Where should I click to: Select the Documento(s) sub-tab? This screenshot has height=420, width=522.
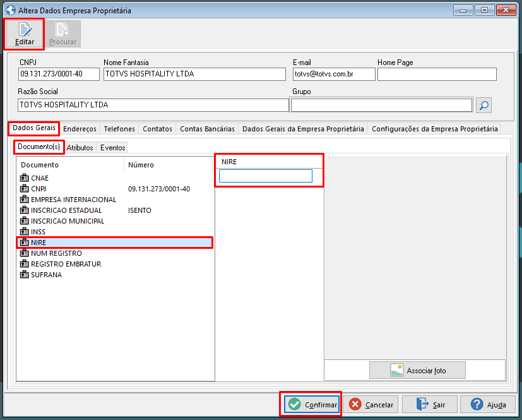pyautogui.click(x=39, y=147)
